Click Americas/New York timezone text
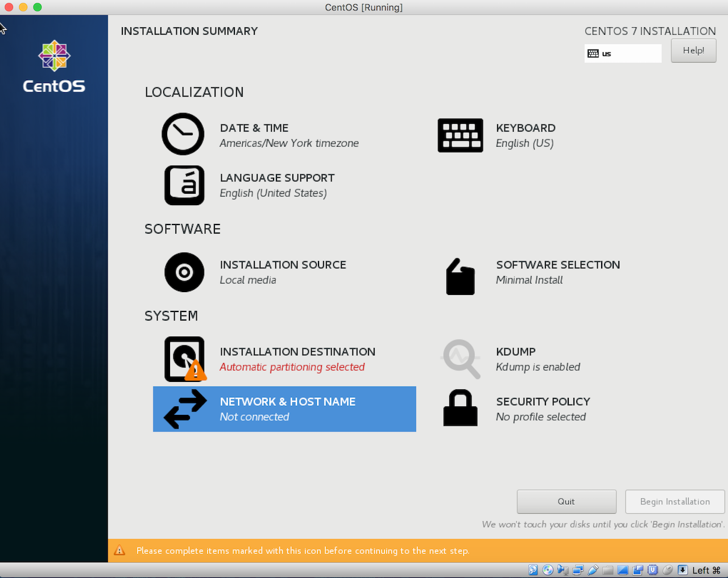 pyautogui.click(x=289, y=143)
